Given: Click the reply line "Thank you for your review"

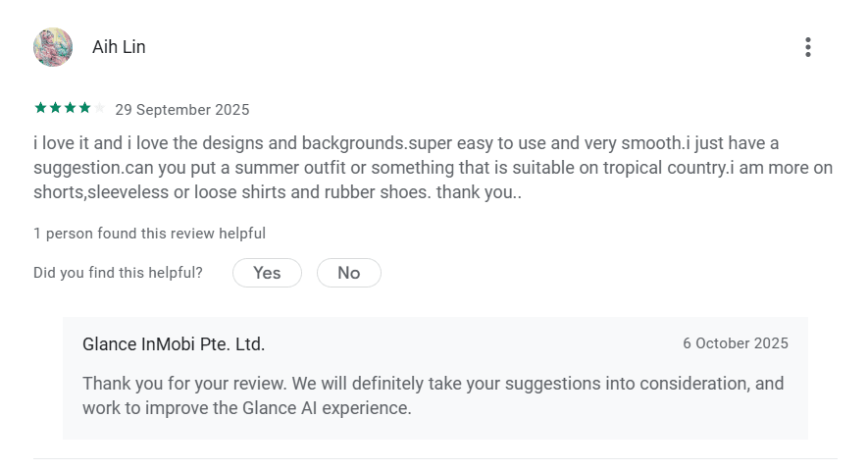Looking at the screenshot, I should point(433,383).
